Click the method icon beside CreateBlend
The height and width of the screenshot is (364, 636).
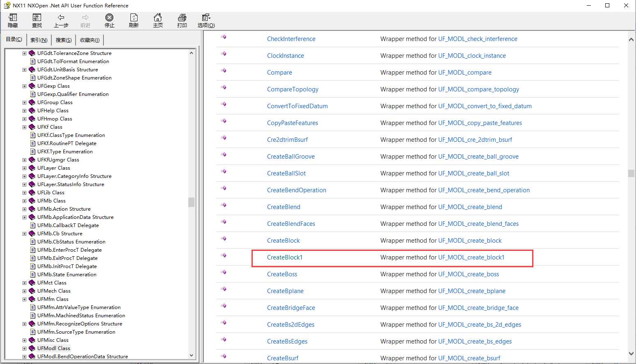(x=224, y=205)
